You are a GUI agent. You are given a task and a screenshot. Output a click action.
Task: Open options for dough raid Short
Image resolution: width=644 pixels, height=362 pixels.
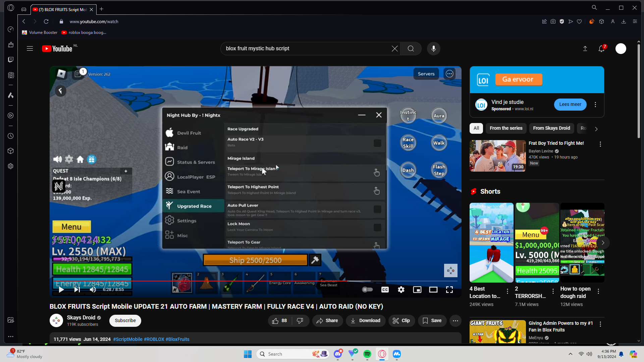tap(598, 292)
